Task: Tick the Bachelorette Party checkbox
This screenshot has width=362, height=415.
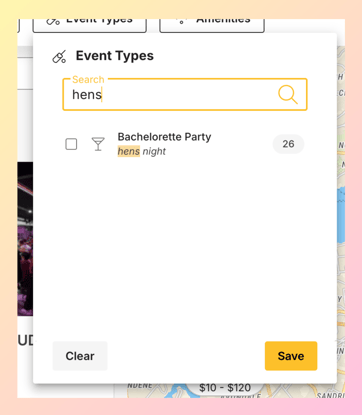Action: pos(71,144)
